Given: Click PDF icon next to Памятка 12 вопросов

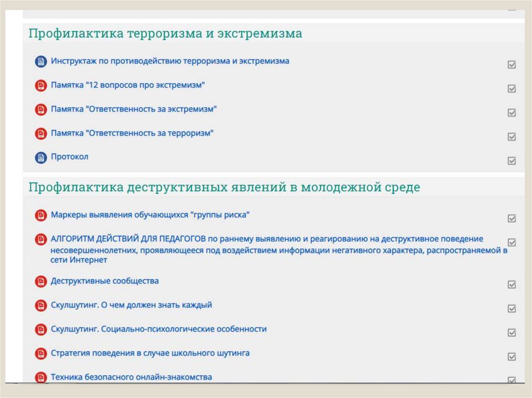Looking at the screenshot, I should pos(41,86).
